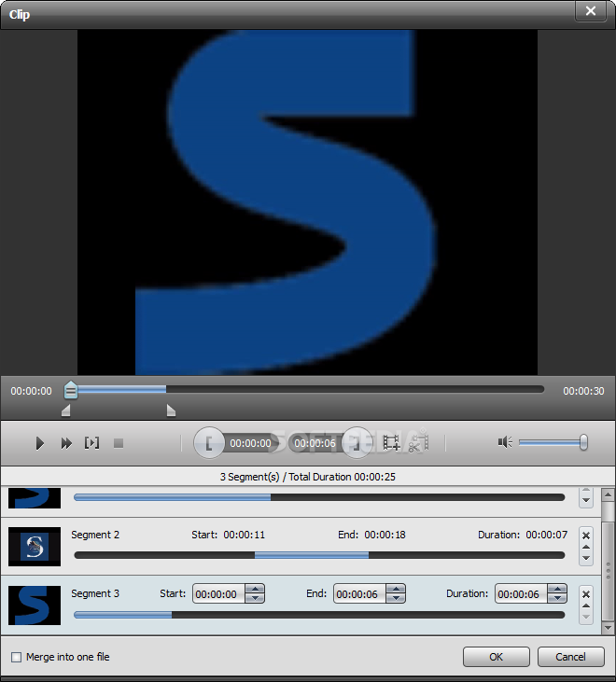Click the fast forward (next frame) button
This screenshot has height=682, width=616.
(66, 443)
